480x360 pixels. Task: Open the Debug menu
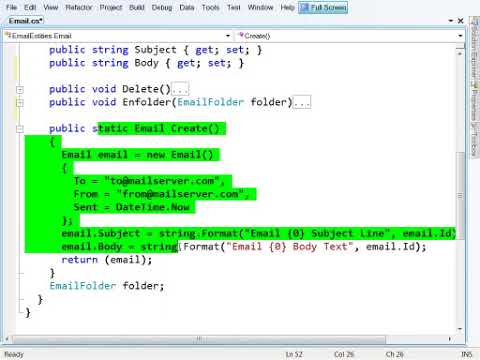162,7
